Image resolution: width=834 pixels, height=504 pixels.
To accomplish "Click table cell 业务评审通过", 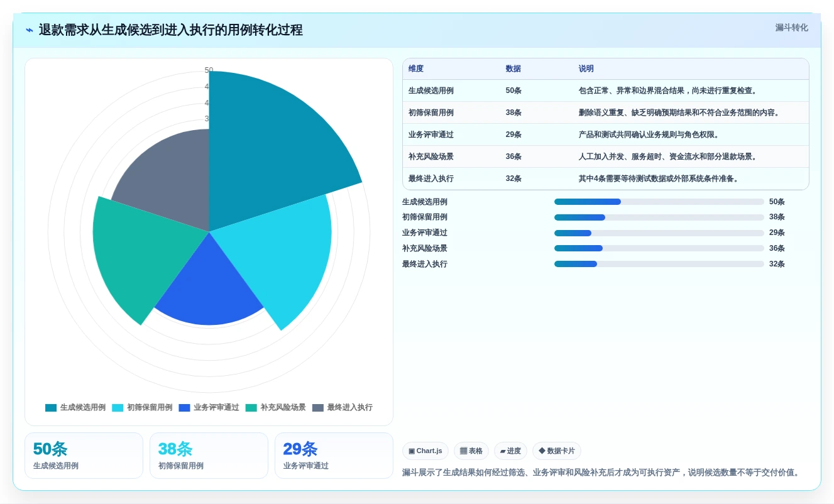I will point(431,134).
